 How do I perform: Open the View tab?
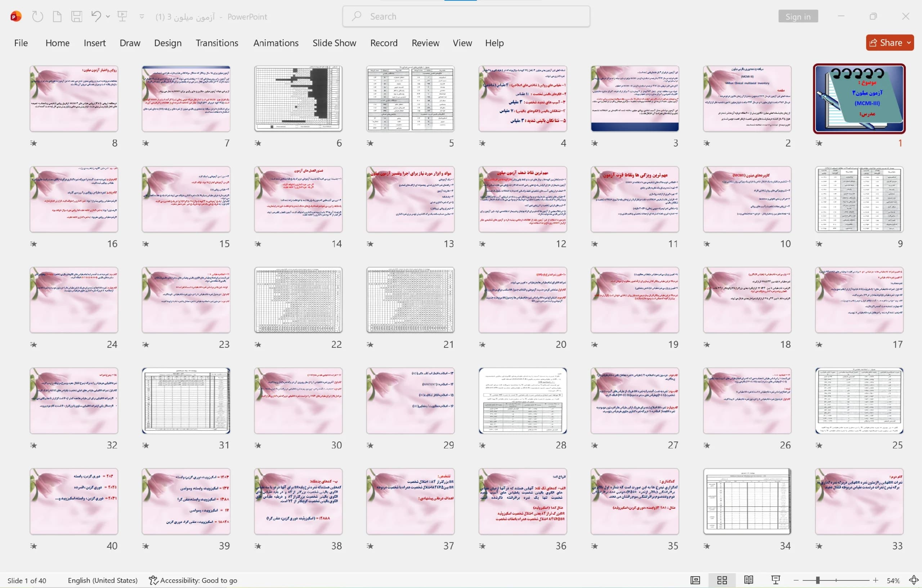(x=462, y=43)
